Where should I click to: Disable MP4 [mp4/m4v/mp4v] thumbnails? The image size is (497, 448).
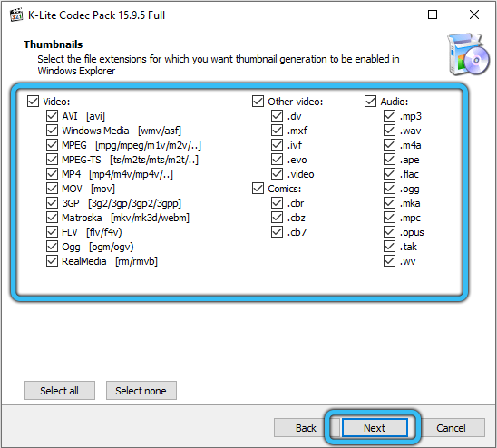pyautogui.click(x=52, y=174)
